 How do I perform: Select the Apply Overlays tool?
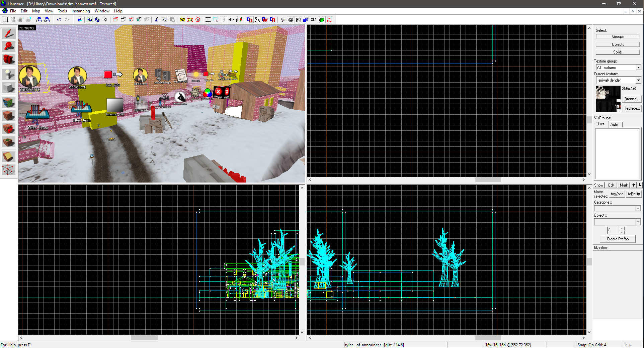(x=9, y=142)
